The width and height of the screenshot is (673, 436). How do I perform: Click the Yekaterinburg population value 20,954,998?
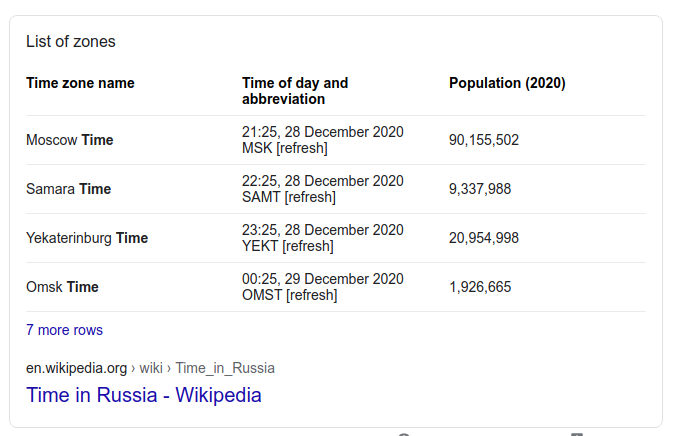click(484, 238)
